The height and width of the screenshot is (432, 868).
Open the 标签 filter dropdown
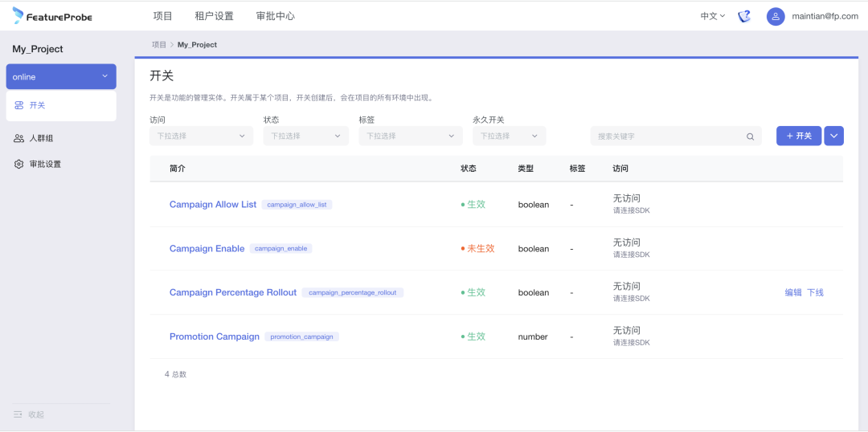(x=410, y=137)
